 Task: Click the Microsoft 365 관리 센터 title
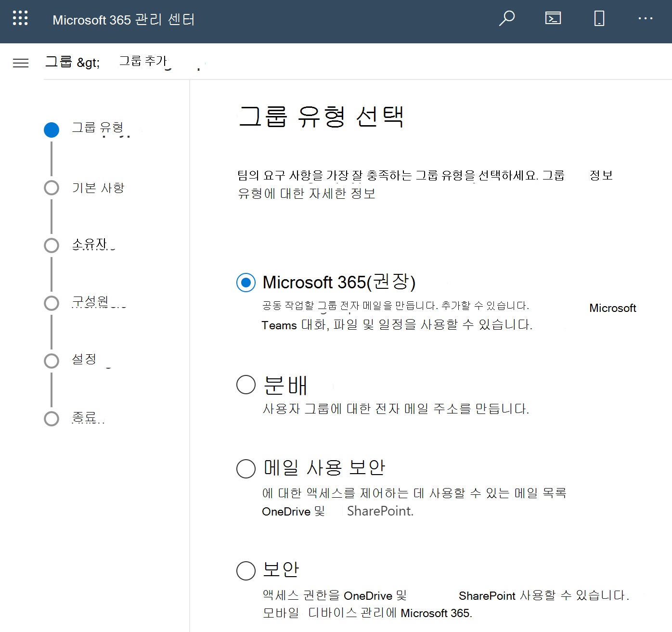124,20
